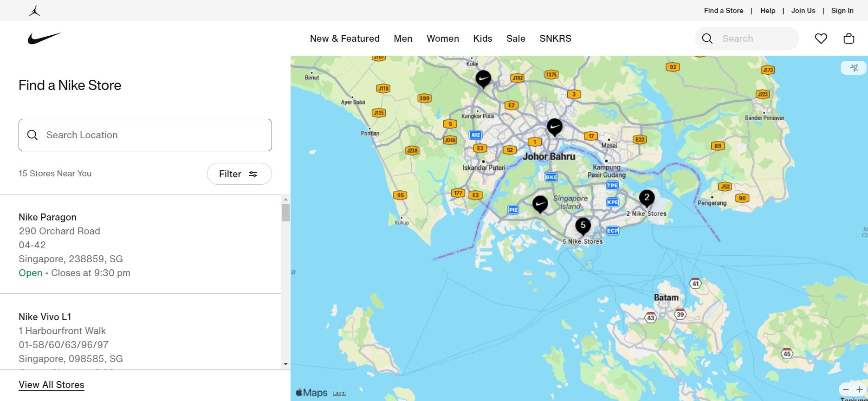Click Sign In link
868x401 pixels.
842,11
